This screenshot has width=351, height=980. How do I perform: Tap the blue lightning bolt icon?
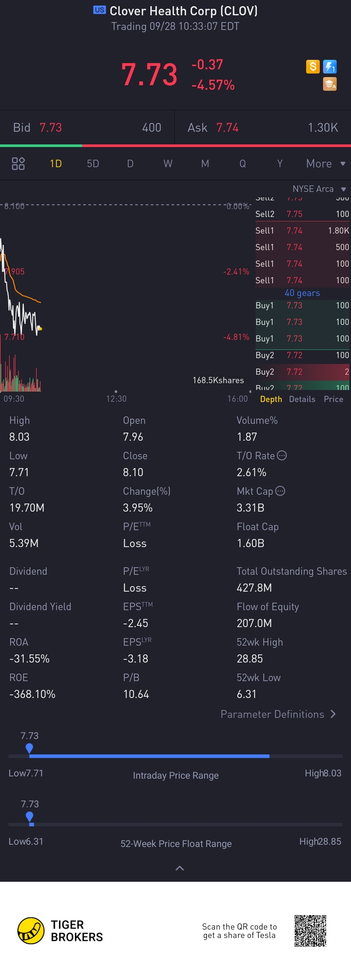(330, 67)
